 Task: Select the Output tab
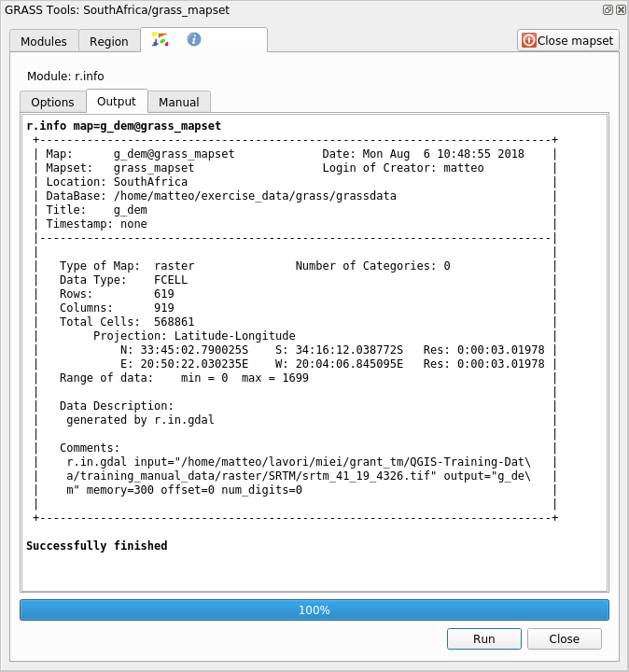tap(117, 102)
